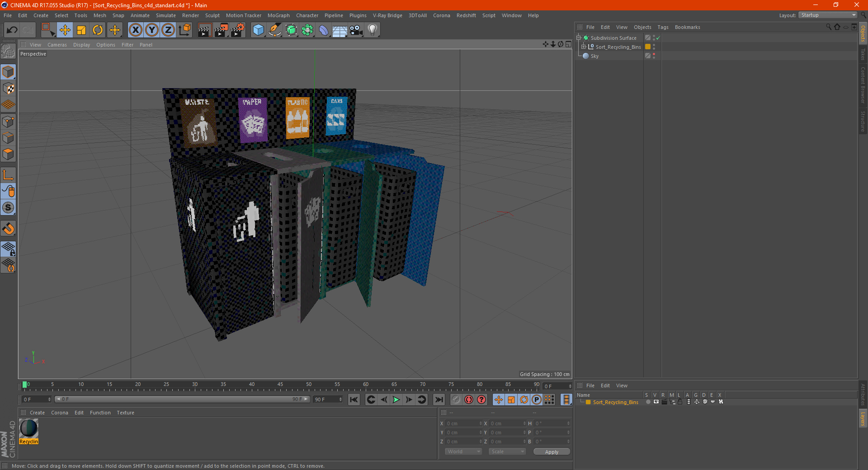
Task: Toggle Sort_Recycling_Bins layer visibility eye
Action: pos(656,402)
